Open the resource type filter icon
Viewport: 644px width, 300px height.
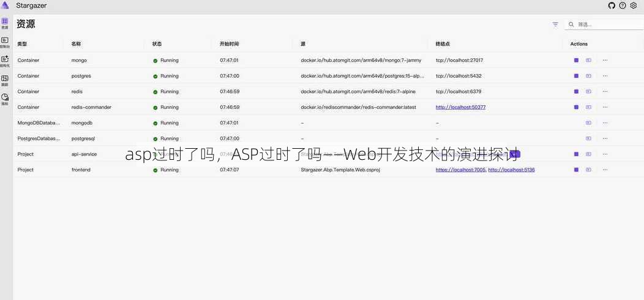tap(555, 24)
